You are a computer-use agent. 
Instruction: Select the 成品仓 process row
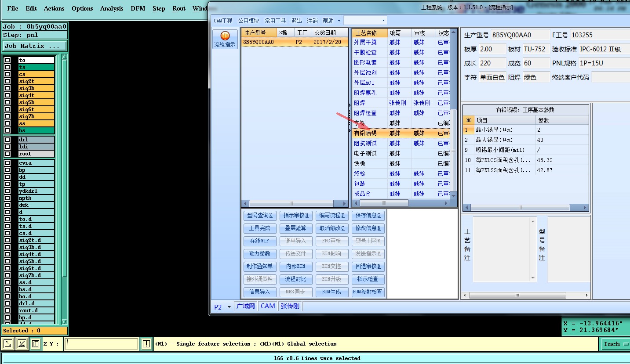pos(401,194)
